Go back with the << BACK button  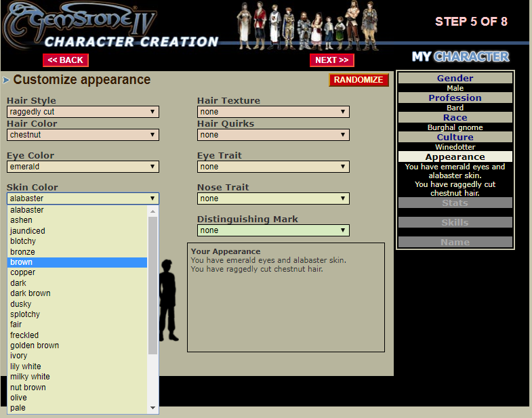(x=66, y=60)
